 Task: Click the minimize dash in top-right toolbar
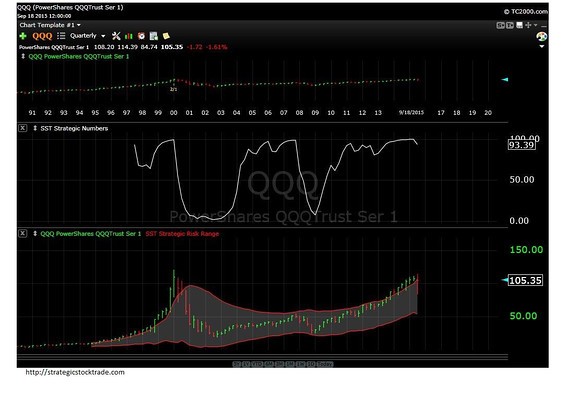click(x=543, y=26)
